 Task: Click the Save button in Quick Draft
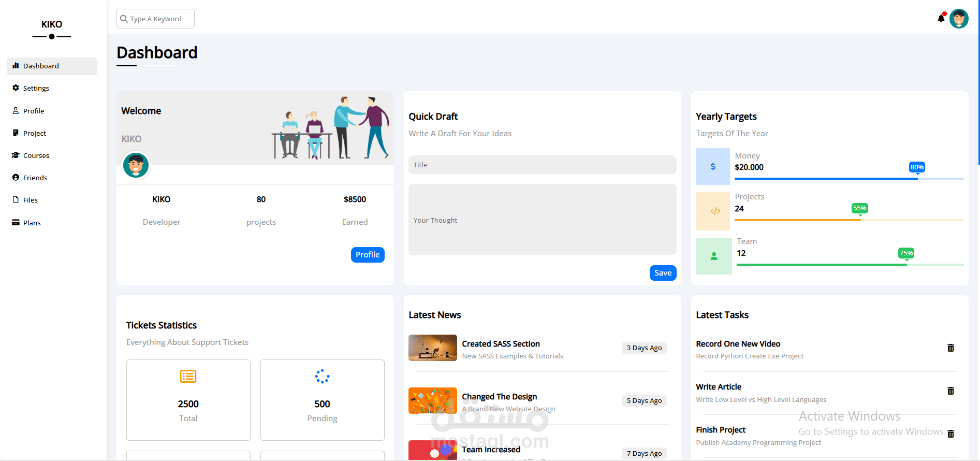click(663, 273)
